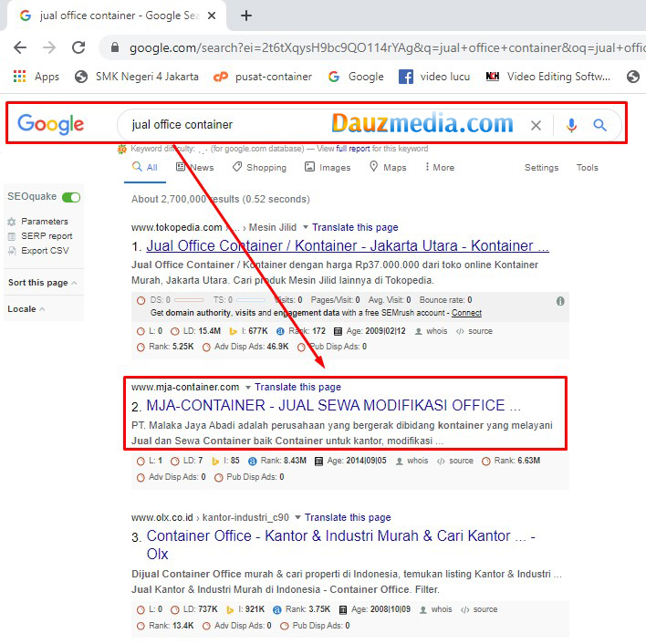The width and height of the screenshot is (646, 644).
Task: Expand the Locale section
Action: point(26,309)
